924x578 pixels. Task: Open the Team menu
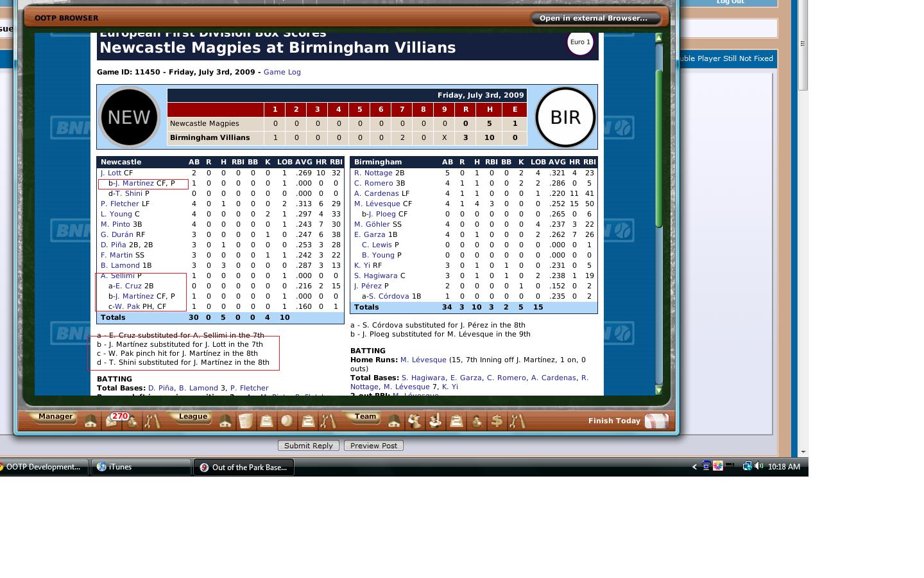(x=365, y=417)
